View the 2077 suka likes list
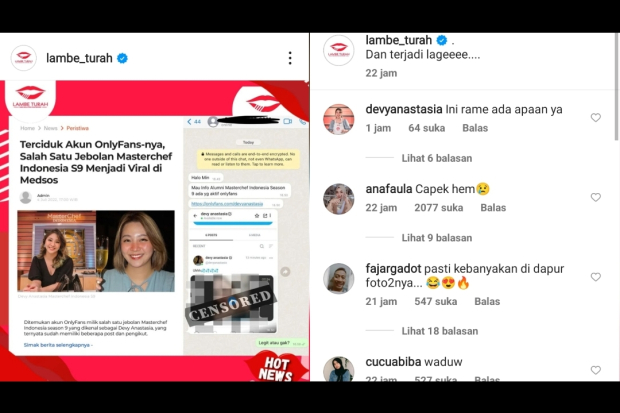Screen dimensions: 620x413 (x=439, y=208)
